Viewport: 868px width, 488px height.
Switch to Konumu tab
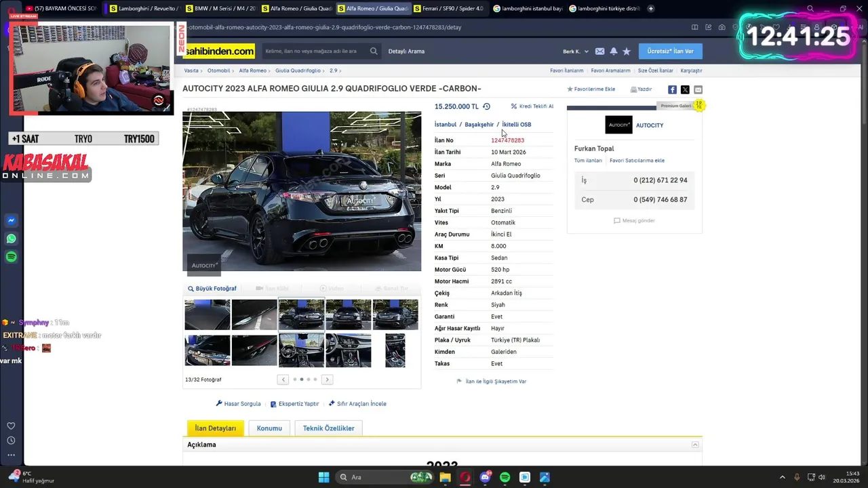coord(269,428)
